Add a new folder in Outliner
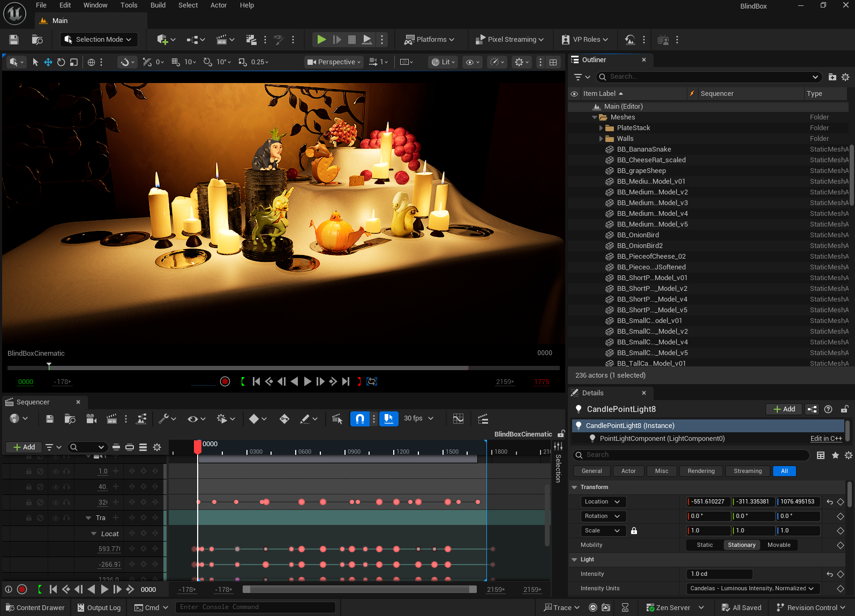The image size is (855, 616). pyautogui.click(x=832, y=77)
